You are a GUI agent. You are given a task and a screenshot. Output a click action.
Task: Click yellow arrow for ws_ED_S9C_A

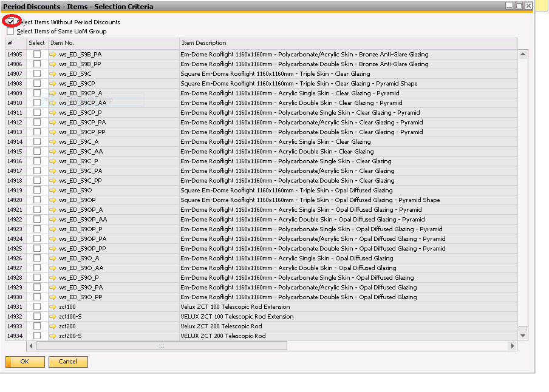tap(52, 142)
